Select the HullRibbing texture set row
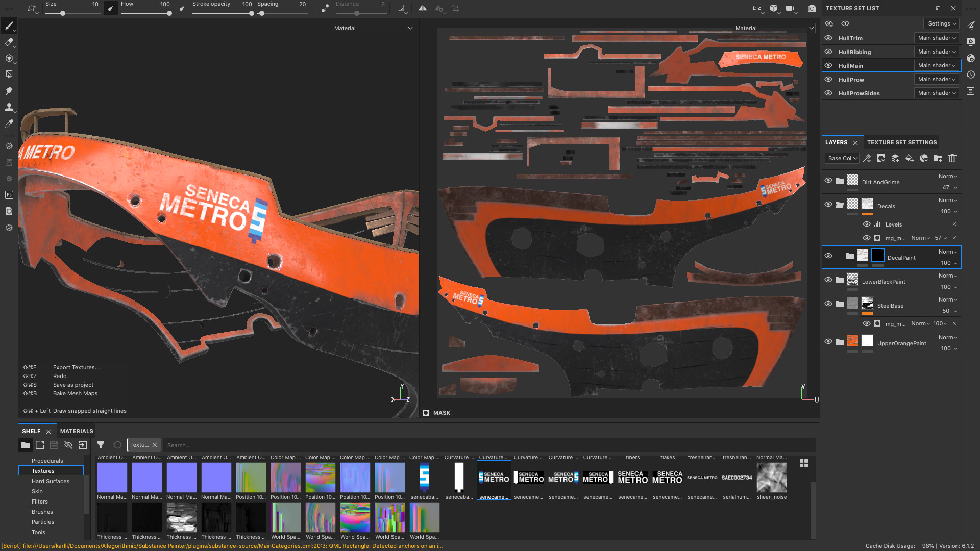 point(891,52)
